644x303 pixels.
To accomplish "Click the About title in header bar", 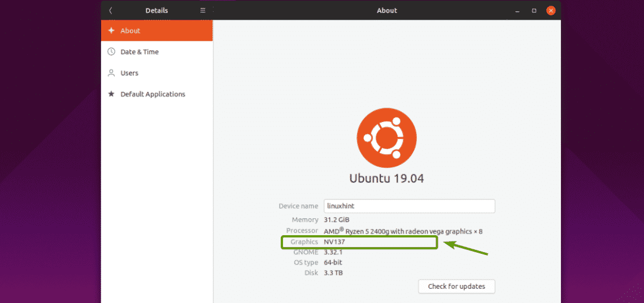I will 387,11.
